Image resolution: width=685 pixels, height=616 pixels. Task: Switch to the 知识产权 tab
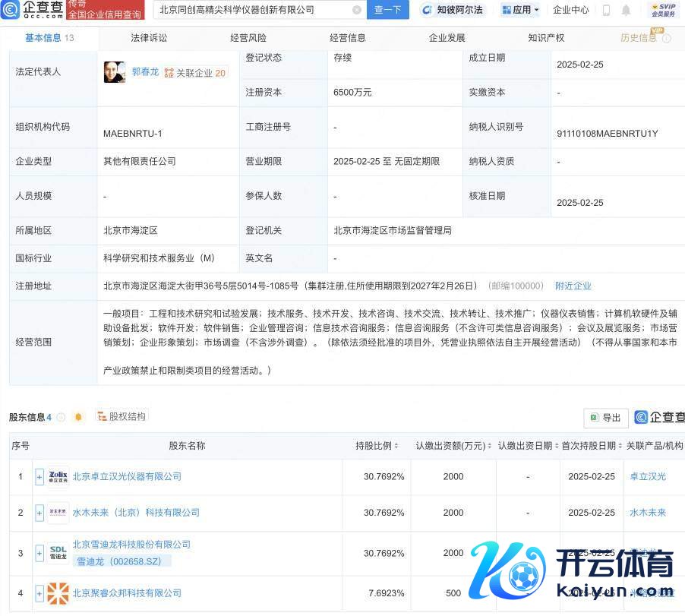(546, 37)
